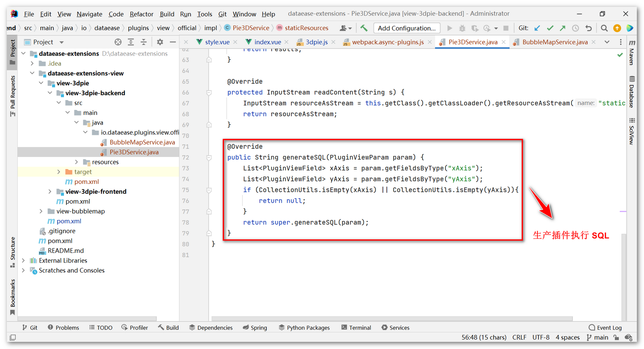Click Select Opened File target icon
The height and width of the screenshot is (349, 644).
pos(118,42)
